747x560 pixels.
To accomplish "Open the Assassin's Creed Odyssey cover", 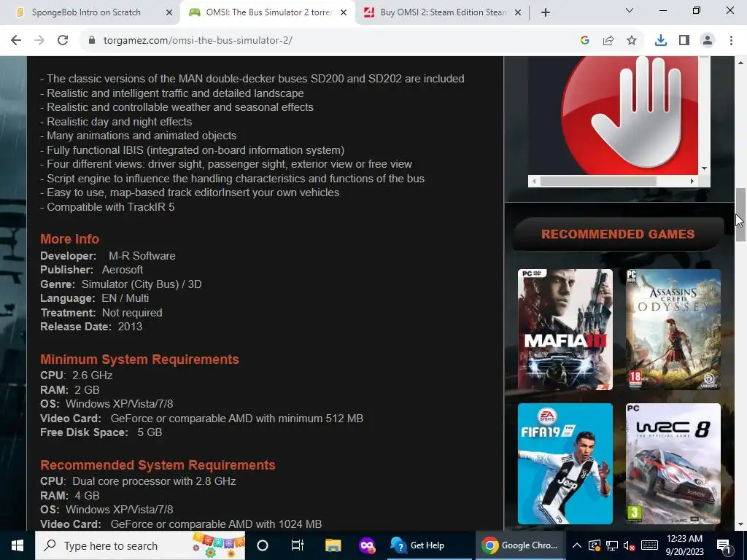I will click(x=673, y=330).
